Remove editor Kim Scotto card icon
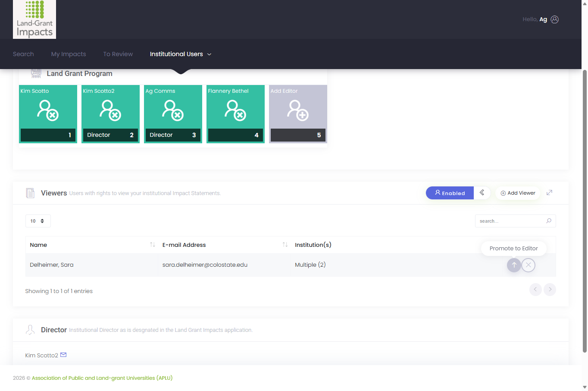 point(48,110)
